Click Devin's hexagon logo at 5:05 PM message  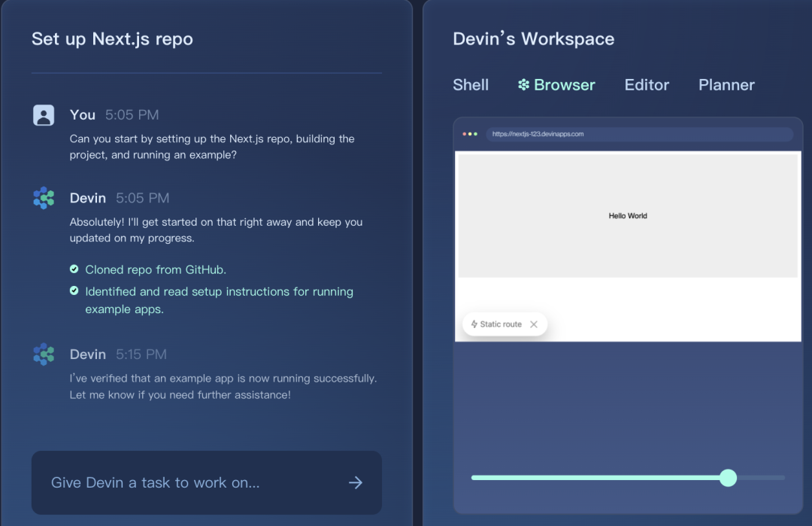click(44, 198)
